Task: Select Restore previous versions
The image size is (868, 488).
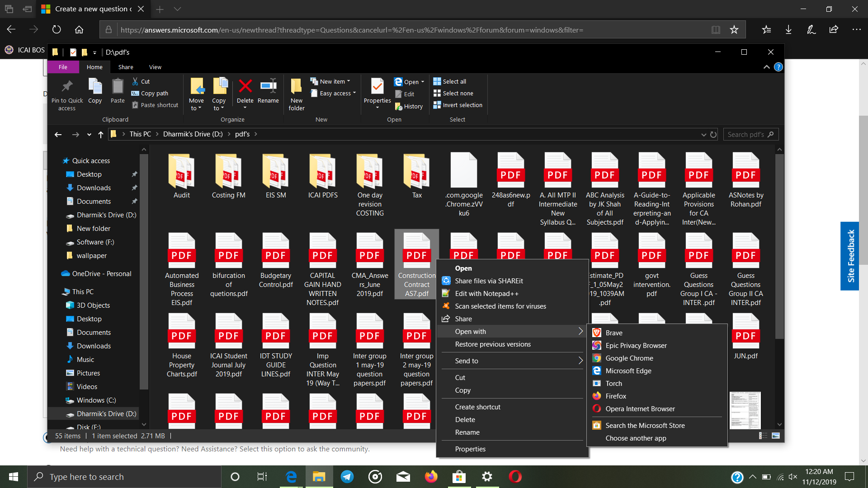Action: 512,344
